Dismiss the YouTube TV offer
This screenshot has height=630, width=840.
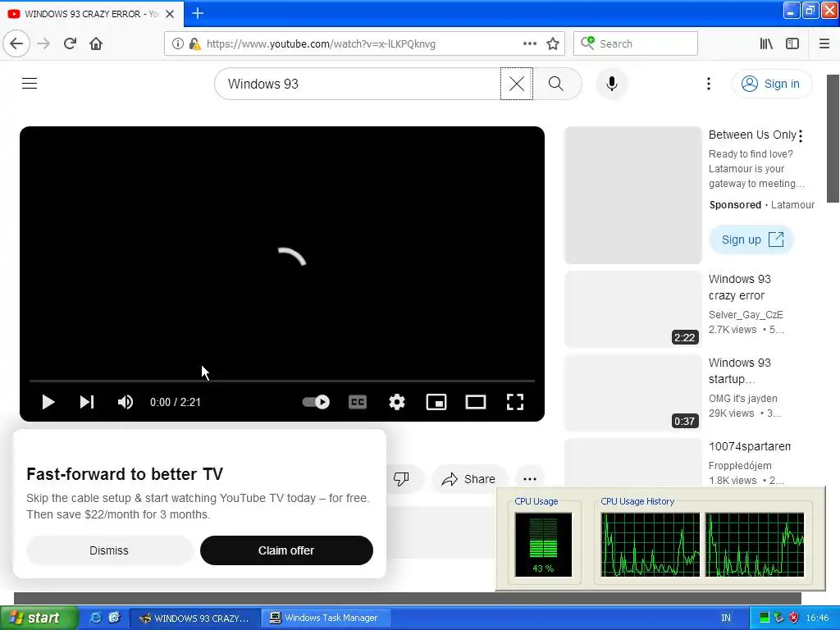pyautogui.click(x=109, y=550)
